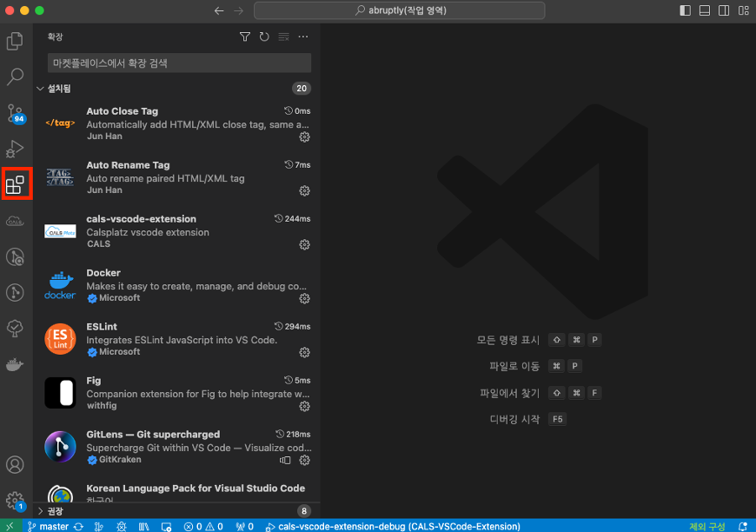The width and height of the screenshot is (756, 532).
Task: Select the Auto Rename Tag extension
Action: [176, 177]
